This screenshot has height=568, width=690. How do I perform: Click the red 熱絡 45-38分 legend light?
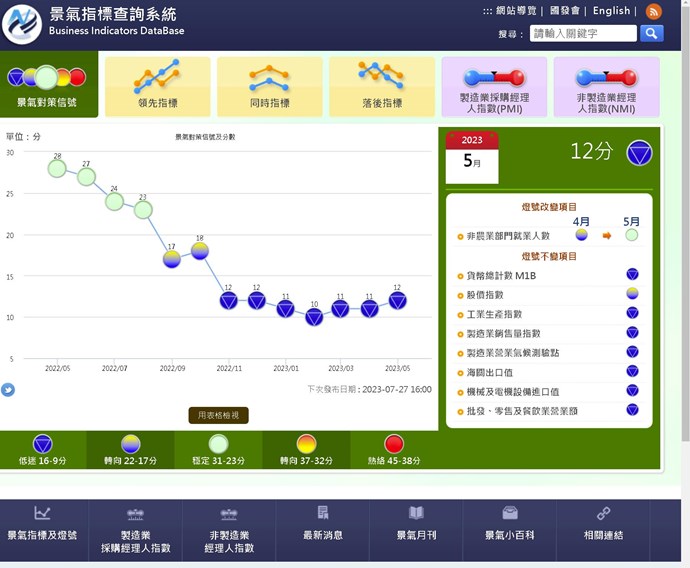point(394,444)
